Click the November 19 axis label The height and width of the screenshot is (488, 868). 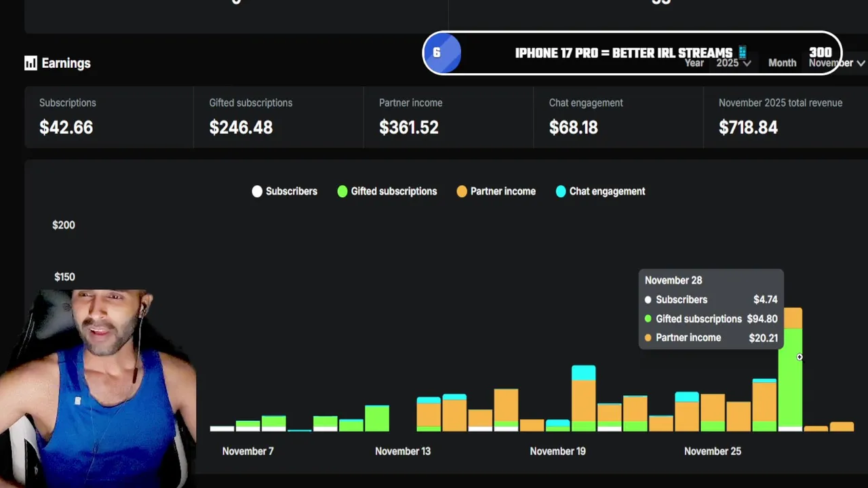(557, 451)
